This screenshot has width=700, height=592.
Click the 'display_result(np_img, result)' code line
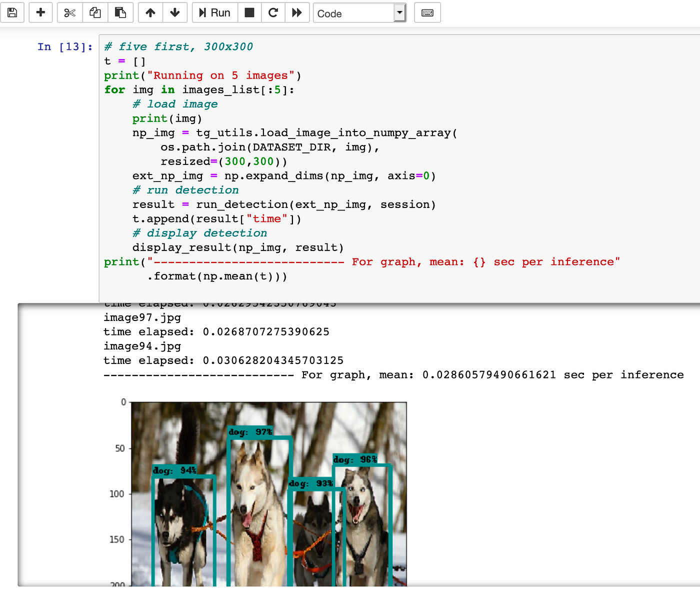coord(238,248)
